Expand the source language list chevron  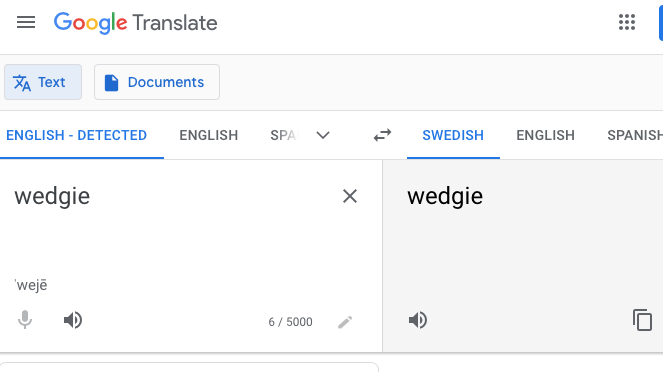pos(323,135)
